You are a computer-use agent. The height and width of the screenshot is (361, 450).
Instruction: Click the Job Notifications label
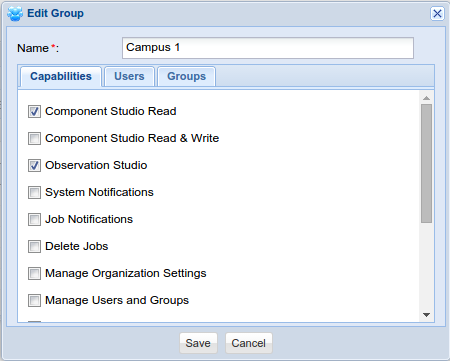click(x=89, y=219)
